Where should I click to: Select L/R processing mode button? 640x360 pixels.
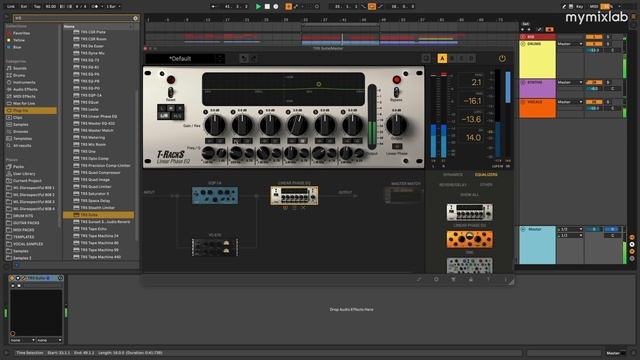coord(164,116)
